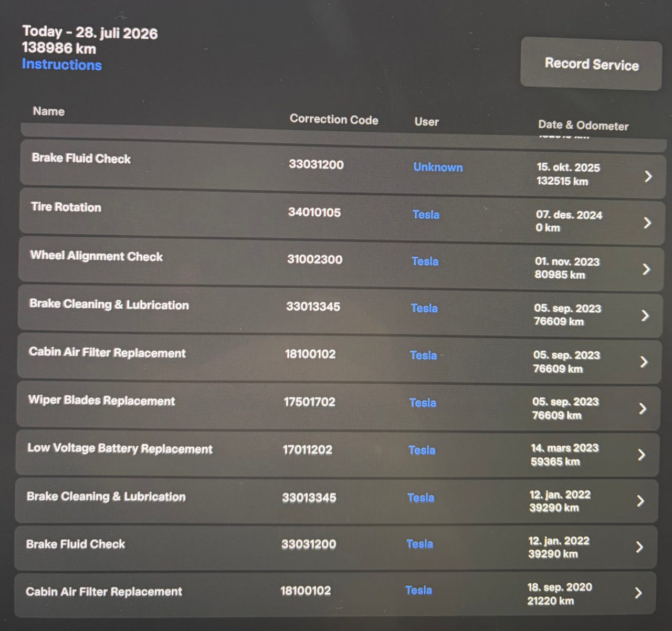Viewport: 672px width, 631px height.
Task: Open the Instructions link
Action: (61, 65)
